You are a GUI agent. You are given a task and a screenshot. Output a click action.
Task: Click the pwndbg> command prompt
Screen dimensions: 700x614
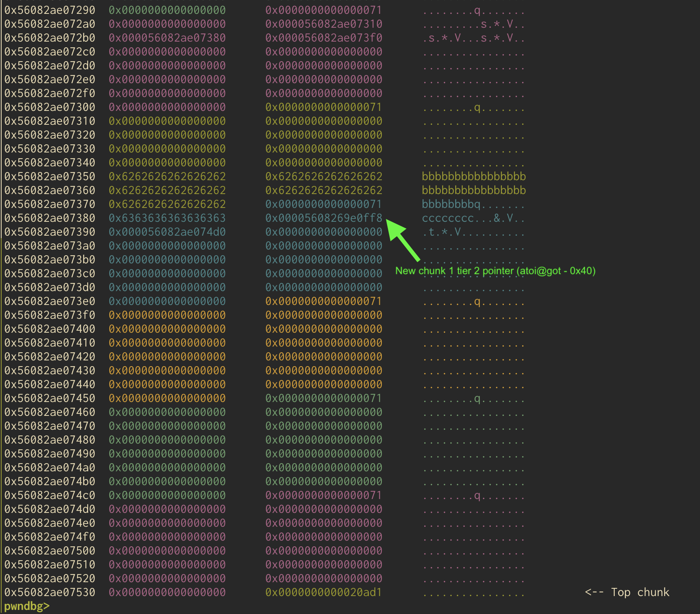[27, 606]
